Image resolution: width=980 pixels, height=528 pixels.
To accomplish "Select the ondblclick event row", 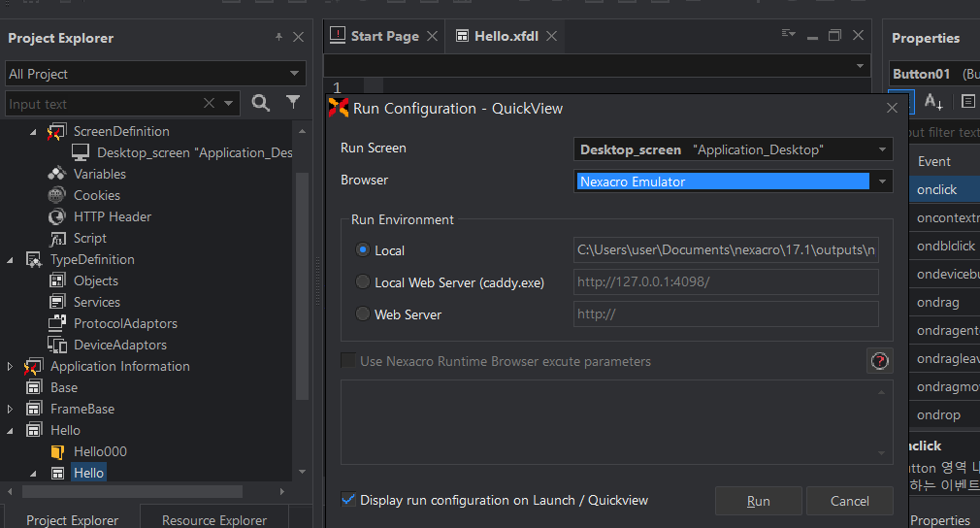I will pos(944,246).
